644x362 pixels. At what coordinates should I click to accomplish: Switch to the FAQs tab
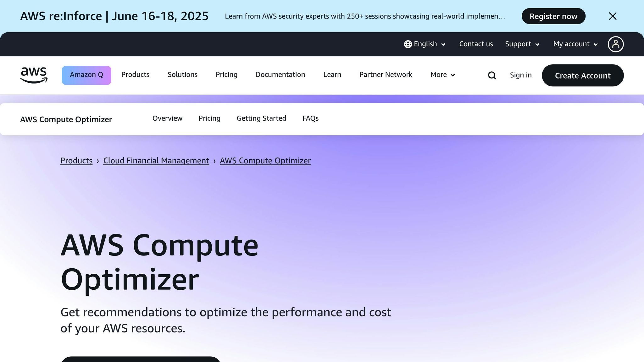point(310,118)
